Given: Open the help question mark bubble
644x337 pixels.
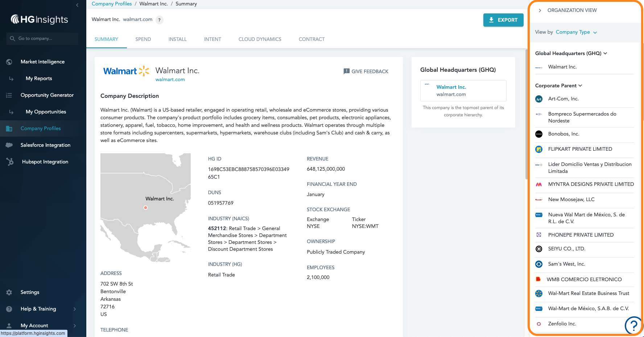Looking at the screenshot, I should click(633, 326).
